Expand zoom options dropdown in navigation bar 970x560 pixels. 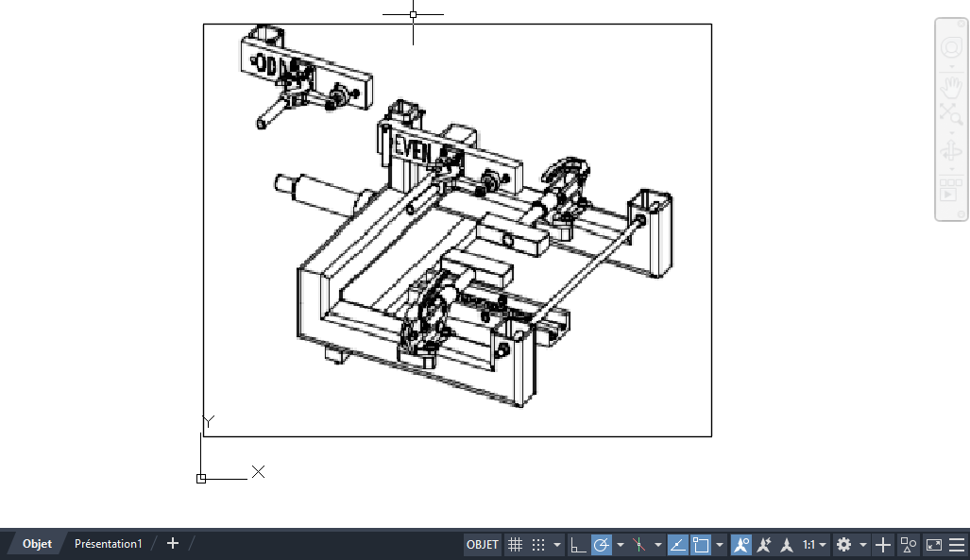point(951,133)
